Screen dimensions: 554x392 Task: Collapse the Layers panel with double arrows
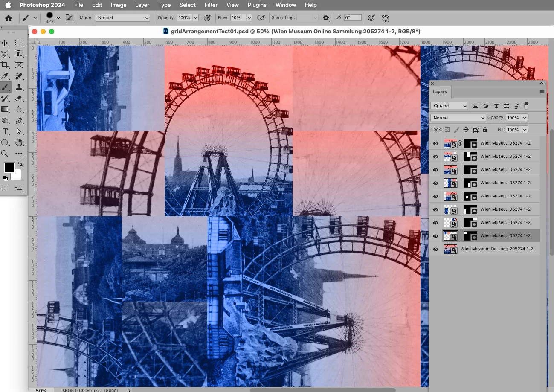click(542, 84)
